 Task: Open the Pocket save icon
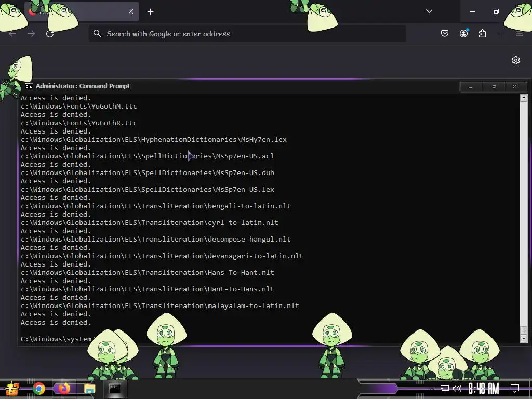[x=445, y=33]
